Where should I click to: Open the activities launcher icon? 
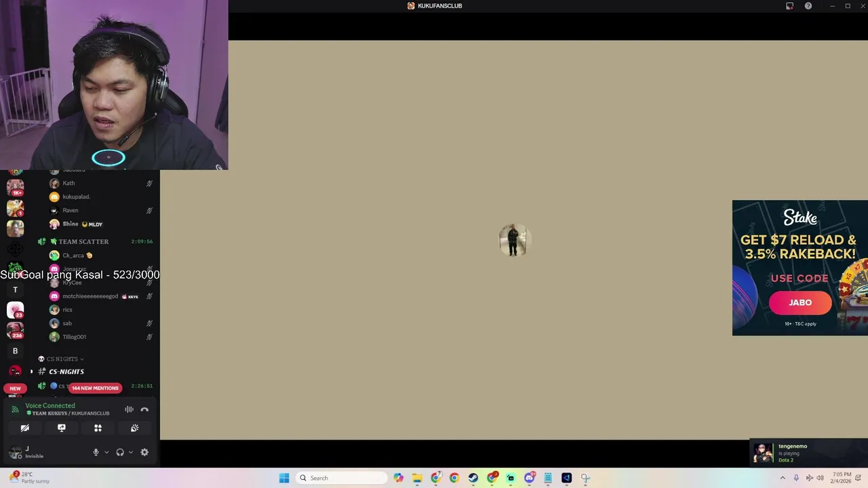[98, 428]
